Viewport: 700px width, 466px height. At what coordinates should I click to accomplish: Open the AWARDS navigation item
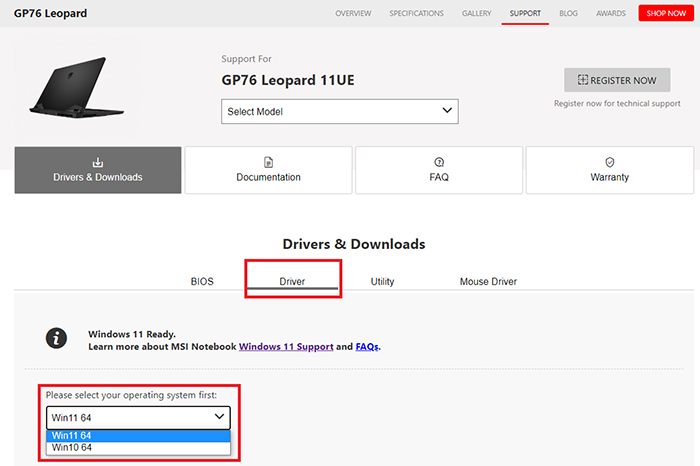611,13
